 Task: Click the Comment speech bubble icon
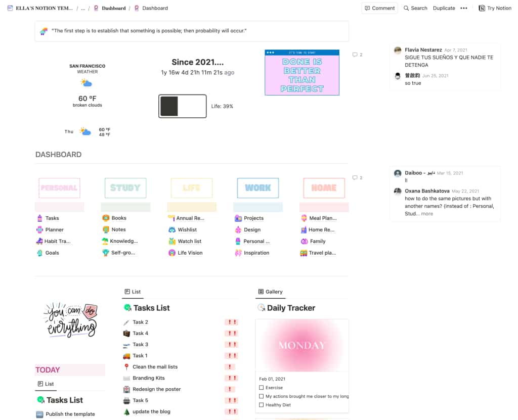pyautogui.click(x=367, y=8)
